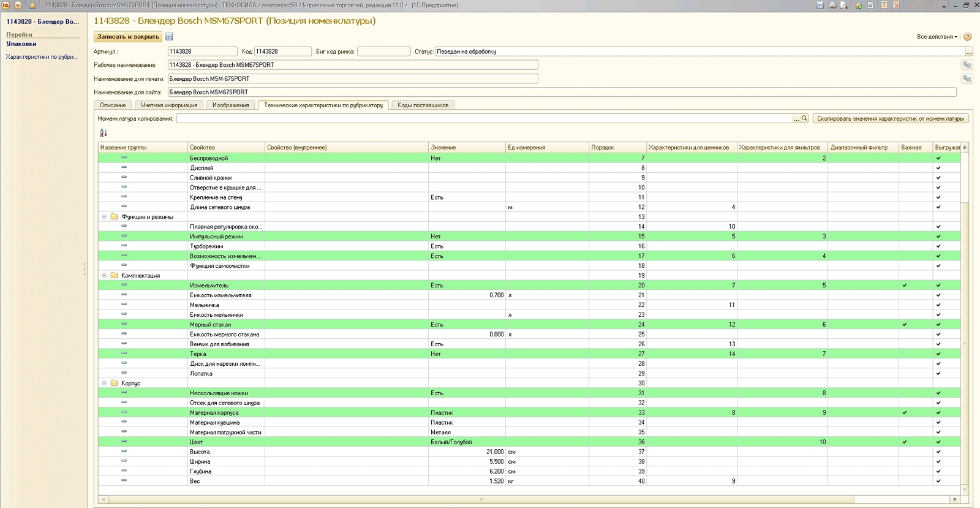Click the copy icon beside Рабочее наименование
Viewport: 980px width, 508px height.
pyautogui.click(x=967, y=65)
